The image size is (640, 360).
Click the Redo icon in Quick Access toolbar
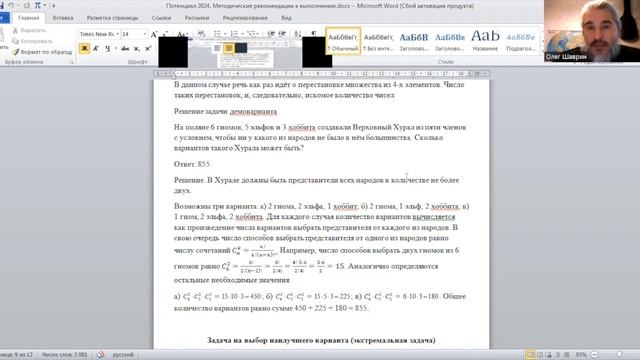tap(27, 5)
